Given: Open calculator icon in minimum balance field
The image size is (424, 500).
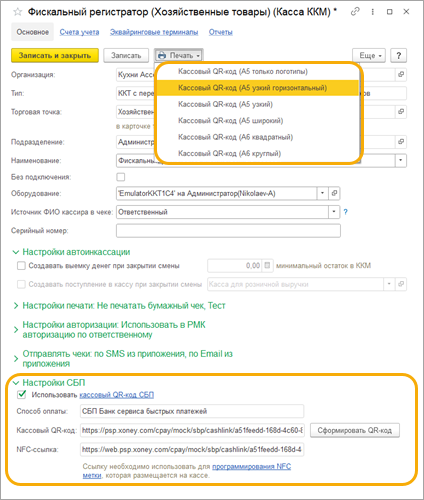Looking at the screenshot, I should [267, 266].
